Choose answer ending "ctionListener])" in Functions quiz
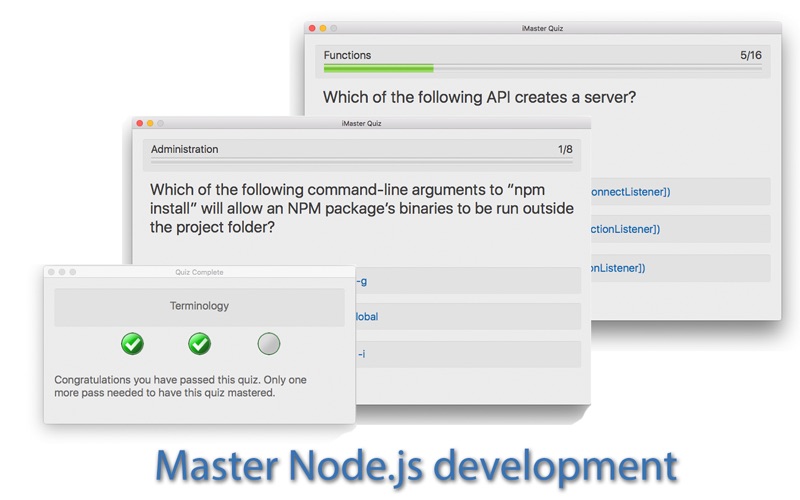The width and height of the screenshot is (800, 500). tap(681, 229)
